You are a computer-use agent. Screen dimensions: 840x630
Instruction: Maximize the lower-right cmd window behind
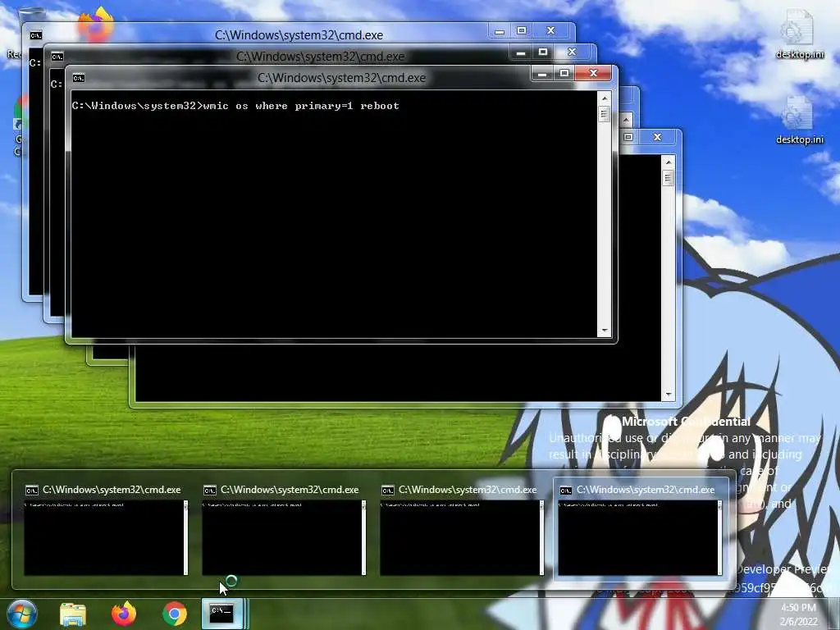(628, 137)
